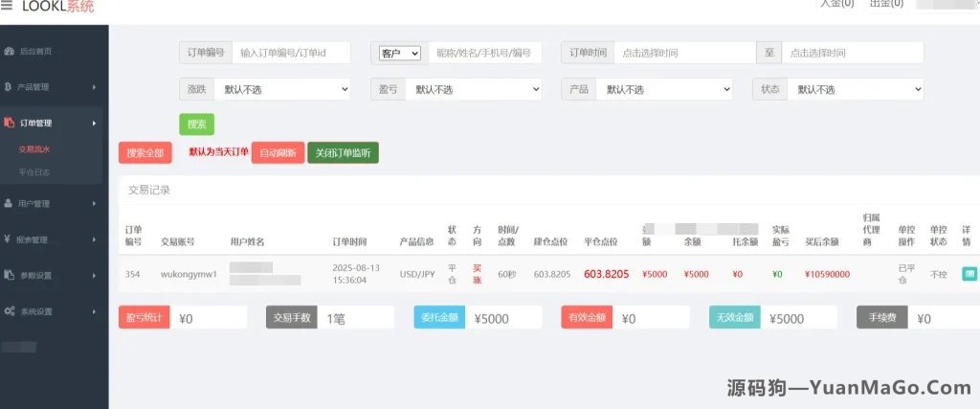The width and height of the screenshot is (980, 409).
Task: Click the 60秒 duration cell
Action: click(x=507, y=274)
